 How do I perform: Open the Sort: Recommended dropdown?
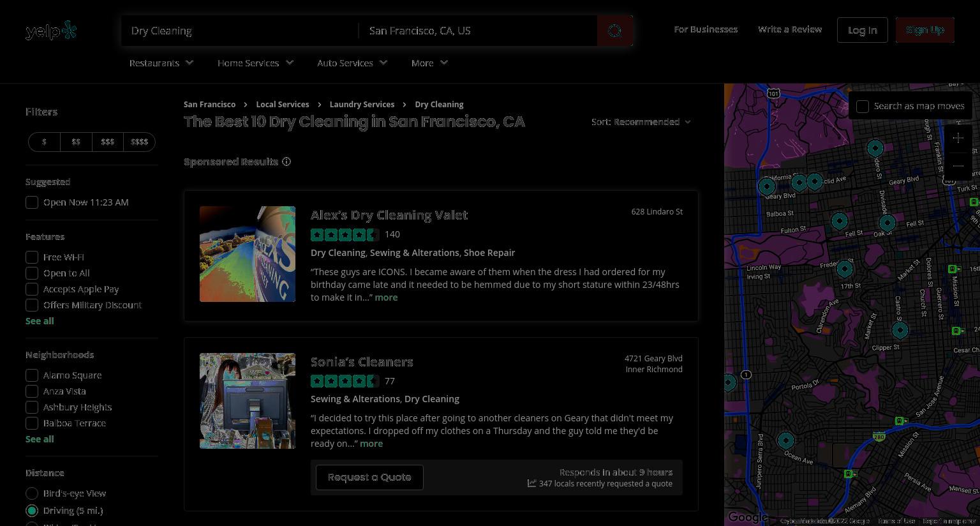(x=641, y=122)
